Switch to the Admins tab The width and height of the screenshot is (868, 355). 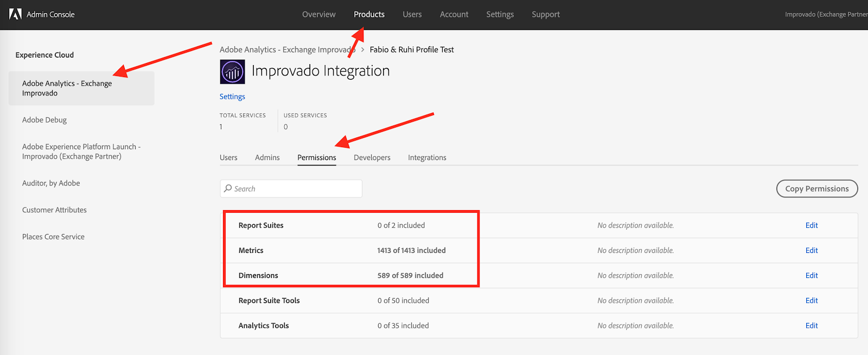tap(267, 157)
